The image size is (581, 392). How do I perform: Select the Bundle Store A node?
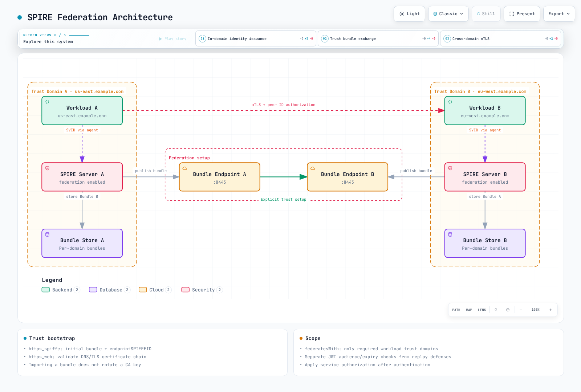(82, 243)
